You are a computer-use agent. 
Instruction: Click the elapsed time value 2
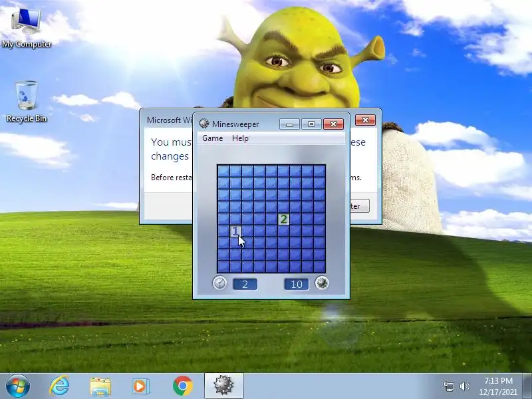point(245,285)
